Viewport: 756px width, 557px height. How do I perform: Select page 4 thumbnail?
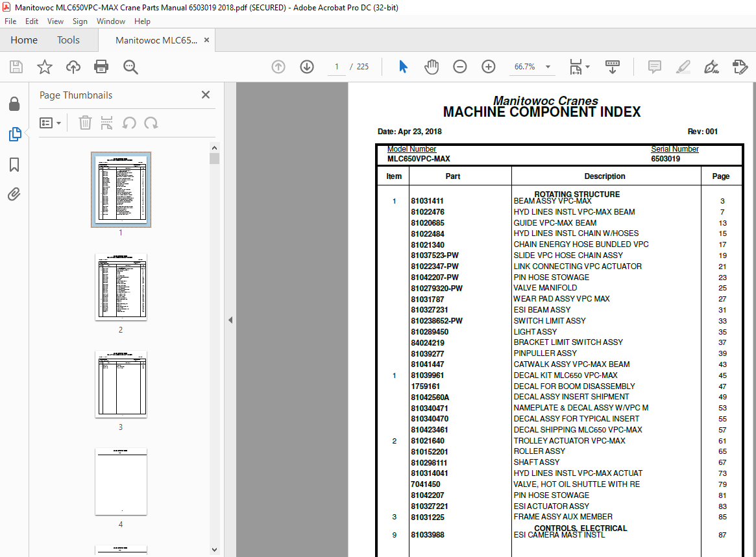click(x=121, y=481)
